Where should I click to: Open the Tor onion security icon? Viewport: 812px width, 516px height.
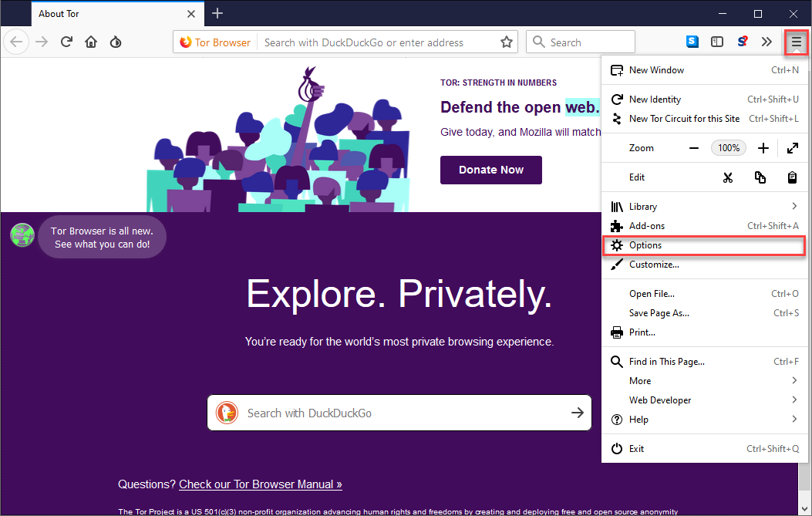tap(116, 42)
